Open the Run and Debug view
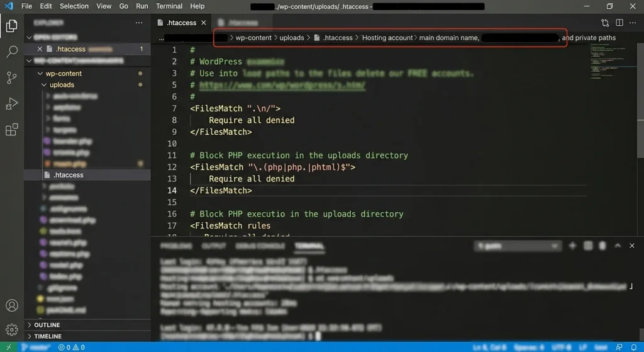This screenshot has height=352, width=644. pyautogui.click(x=11, y=104)
